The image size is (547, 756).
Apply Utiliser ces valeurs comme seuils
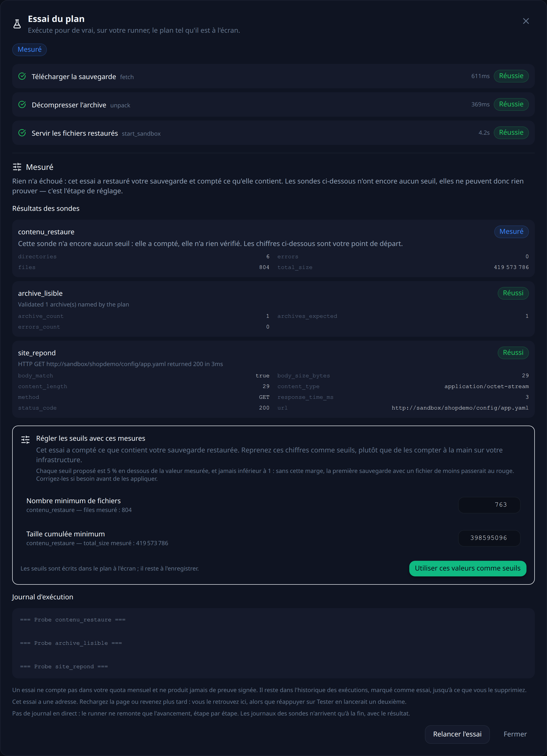point(468,568)
